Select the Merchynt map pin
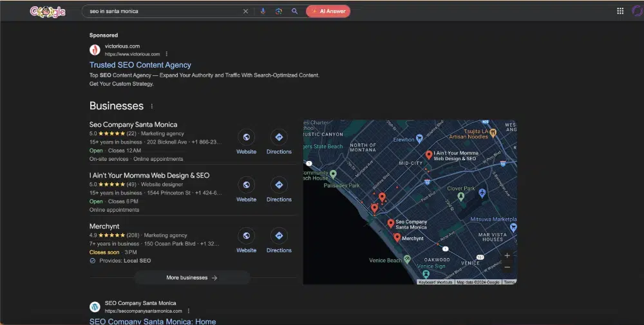This screenshot has height=325, width=644. tap(397, 237)
